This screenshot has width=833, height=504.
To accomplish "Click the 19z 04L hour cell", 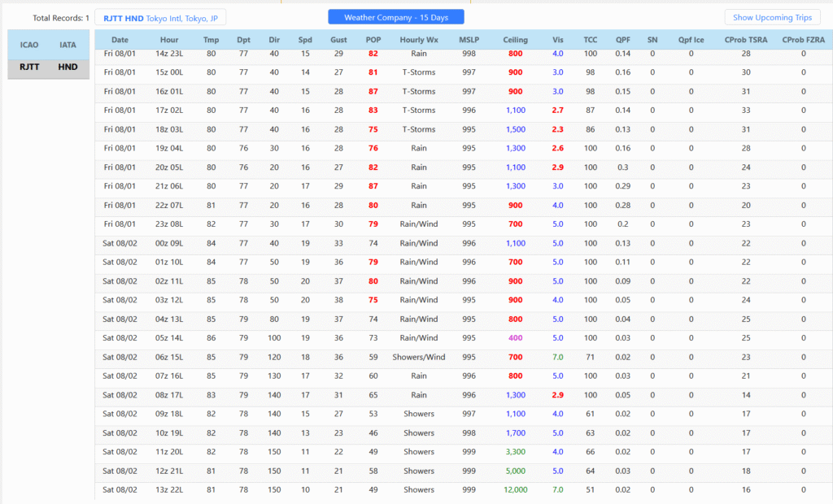I will (169, 148).
